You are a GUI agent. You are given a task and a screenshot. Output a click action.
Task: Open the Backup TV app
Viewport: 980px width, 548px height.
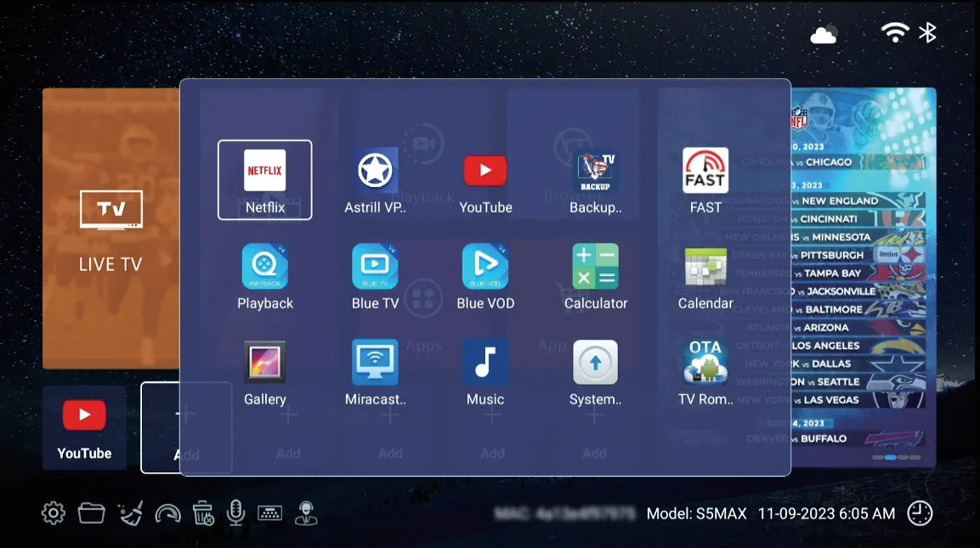(596, 181)
